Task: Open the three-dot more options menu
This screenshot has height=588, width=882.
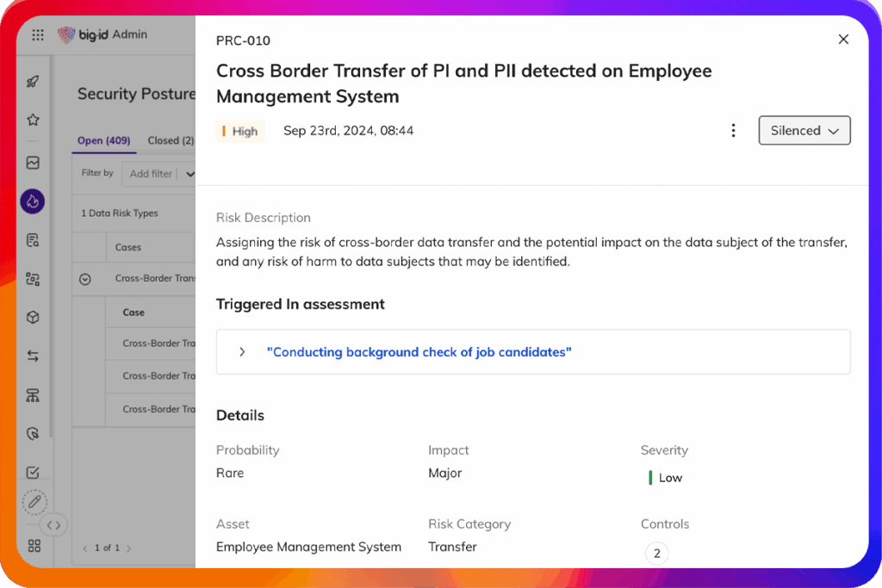Action: pos(733,131)
